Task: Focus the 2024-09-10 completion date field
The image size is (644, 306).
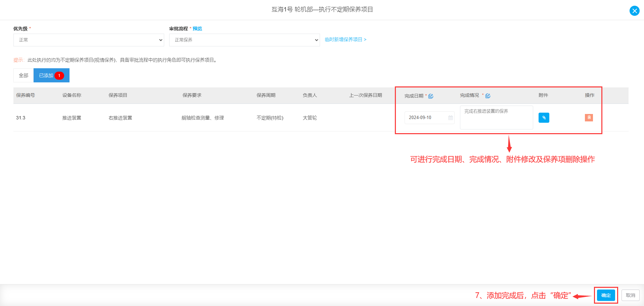Action: tap(429, 118)
